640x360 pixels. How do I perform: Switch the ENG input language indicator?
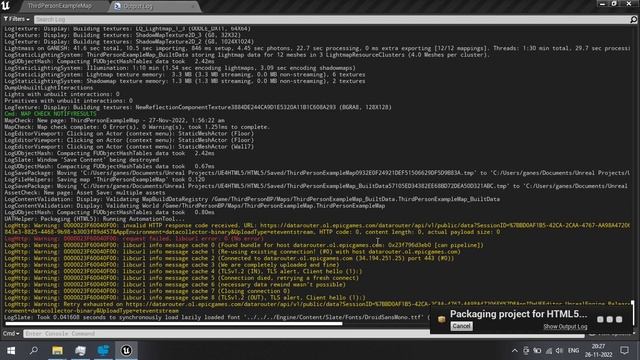click(x=573, y=351)
